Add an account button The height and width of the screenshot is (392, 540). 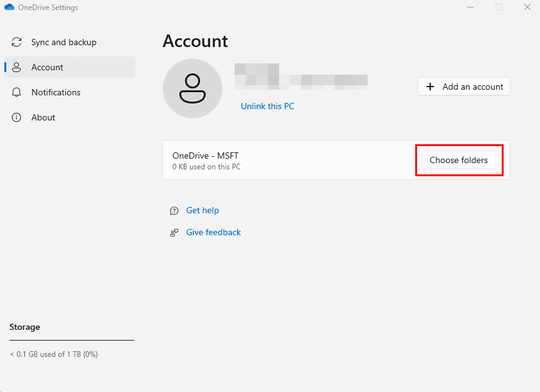tap(464, 87)
